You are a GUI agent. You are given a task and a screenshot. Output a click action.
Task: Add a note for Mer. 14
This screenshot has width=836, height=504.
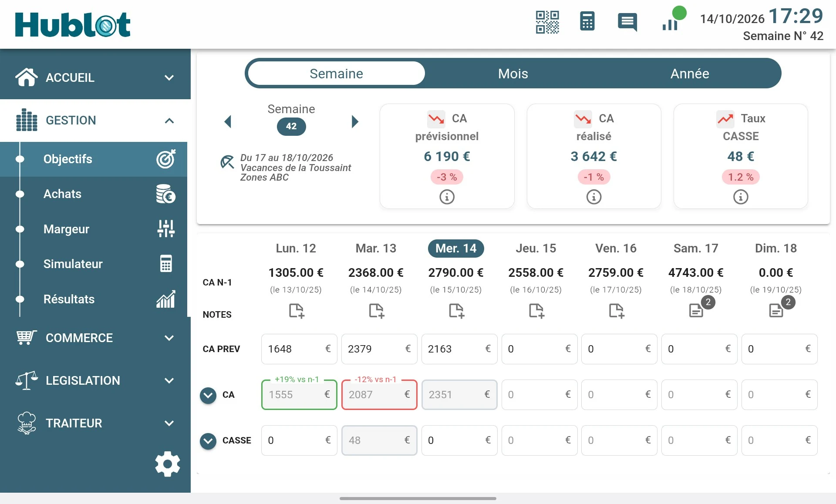457,311
